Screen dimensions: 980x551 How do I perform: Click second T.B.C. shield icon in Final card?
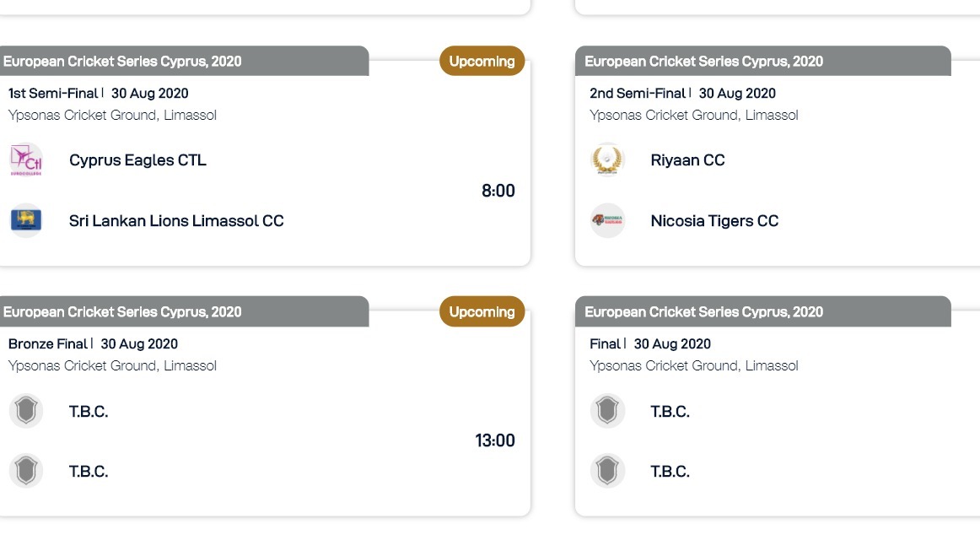coord(607,471)
